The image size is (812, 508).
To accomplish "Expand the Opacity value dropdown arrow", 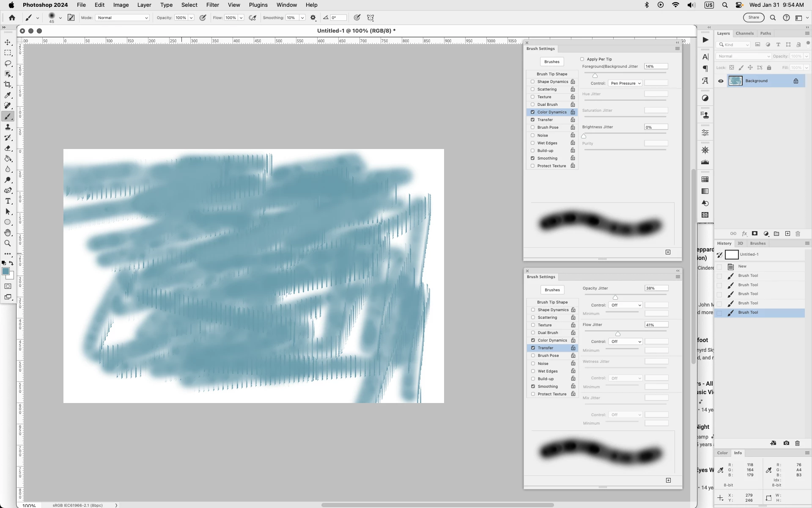I will click(191, 18).
